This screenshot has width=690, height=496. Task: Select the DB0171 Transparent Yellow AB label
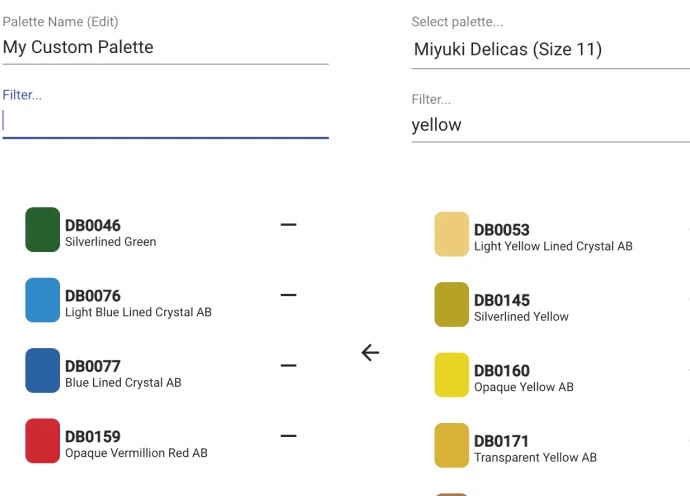click(535, 449)
